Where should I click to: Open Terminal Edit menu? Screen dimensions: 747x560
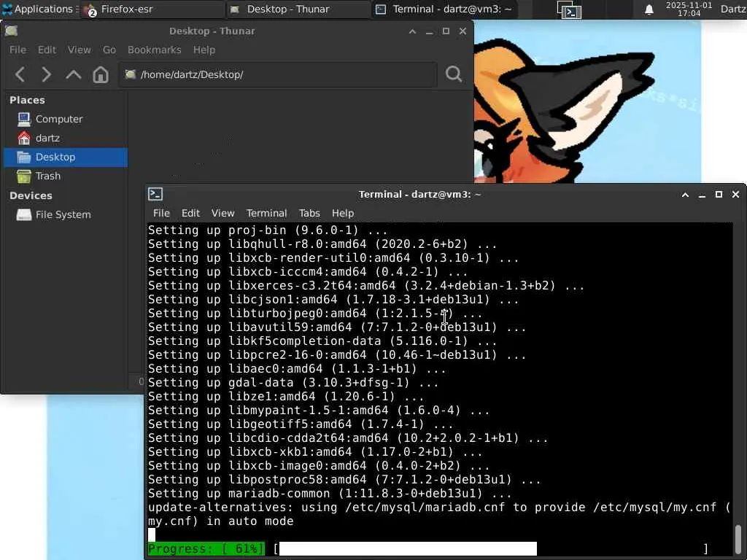click(190, 214)
